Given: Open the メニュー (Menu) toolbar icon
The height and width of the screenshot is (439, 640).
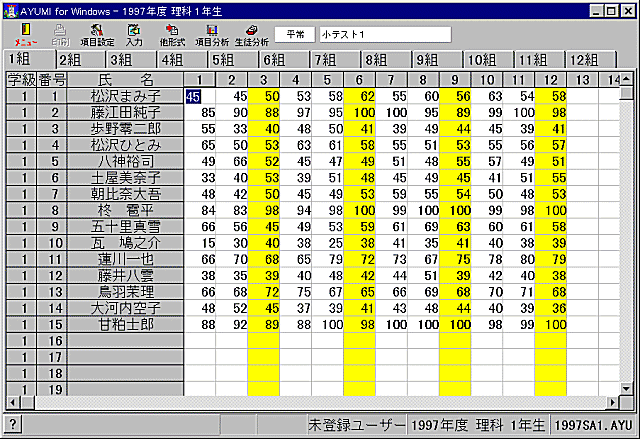Looking at the screenshot, I should [x=26, y=35].
